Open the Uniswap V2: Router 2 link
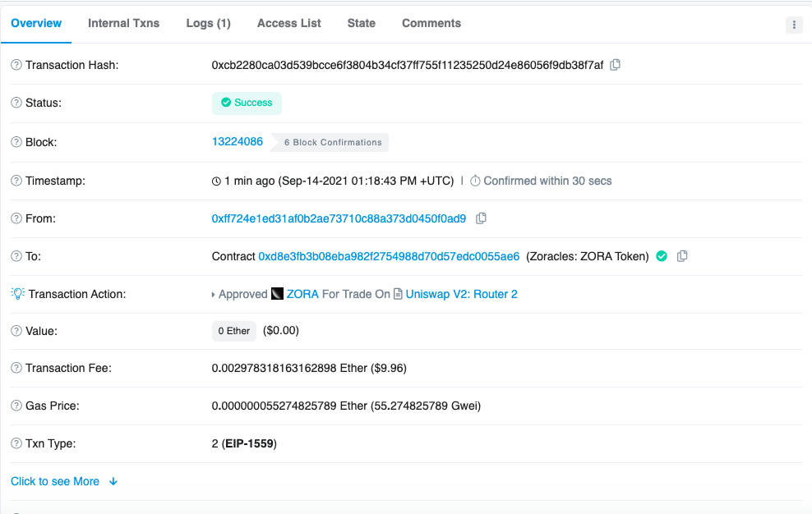This screenshot has height=514, width=812. [x=461, y=294]
